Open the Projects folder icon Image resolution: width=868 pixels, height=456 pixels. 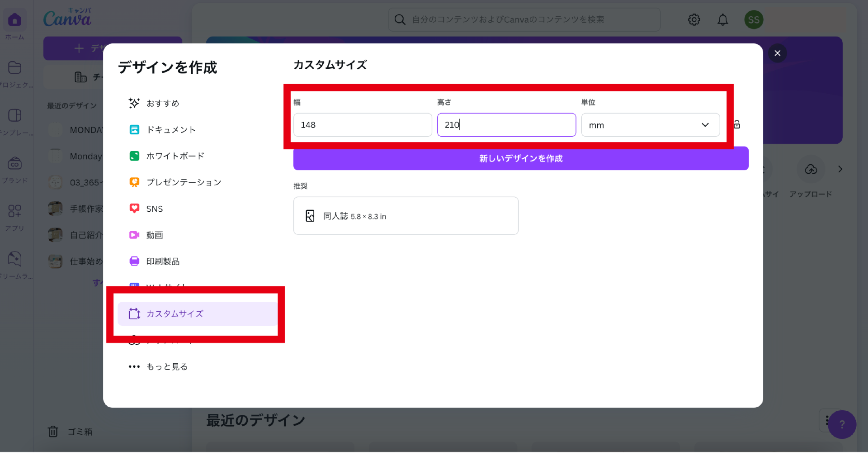(14, 68)
